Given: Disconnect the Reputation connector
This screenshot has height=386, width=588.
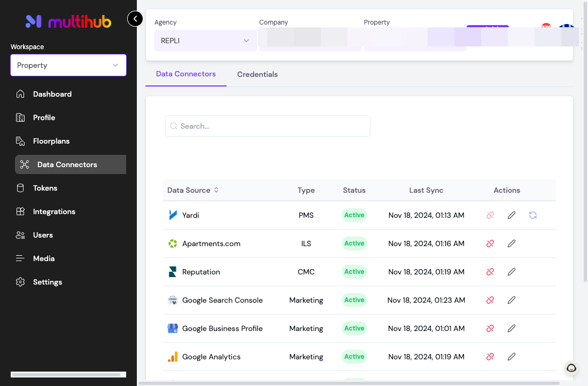Looking at the screenshot, I should click(490, 272).
